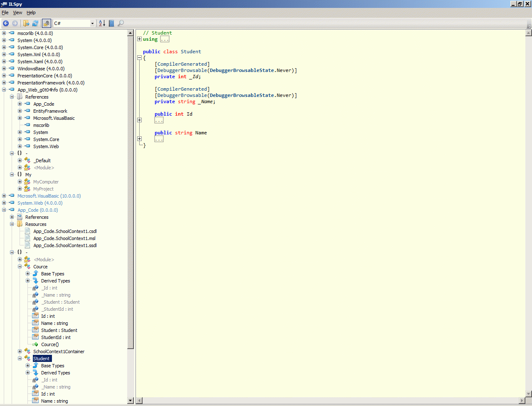Click the 'Student : Student' property icon
This screenshot has height=406, width=532.
(x=35, y=330)
